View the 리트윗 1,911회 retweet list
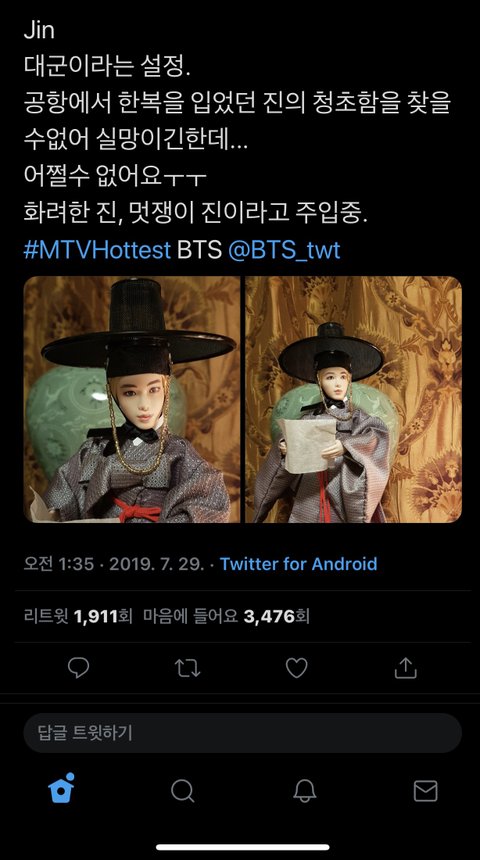Screen dimensions: 480x860 coord(78,616)
